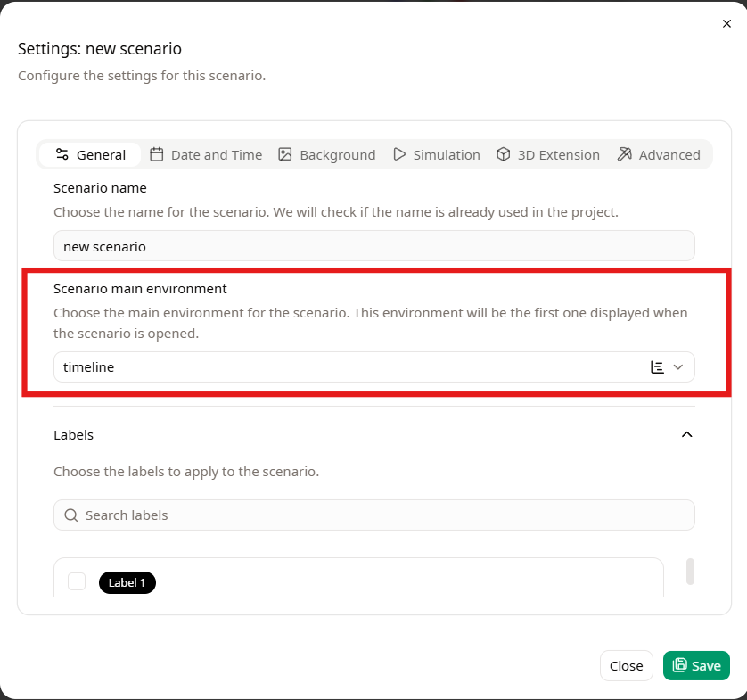747x700 pixels.
Task: Click the cube icon for 3D Extension
Action: pos(503,154)
